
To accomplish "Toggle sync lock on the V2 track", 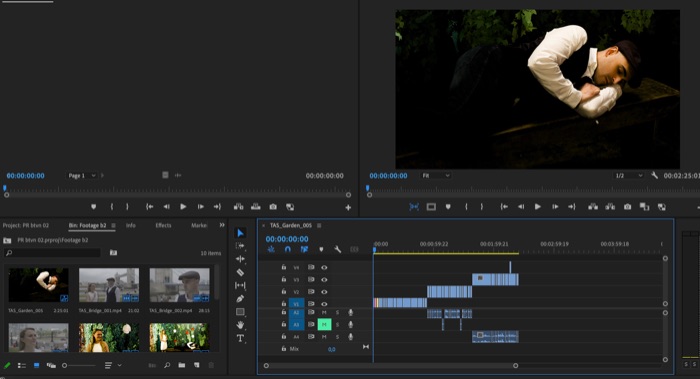I will point(311,291).
